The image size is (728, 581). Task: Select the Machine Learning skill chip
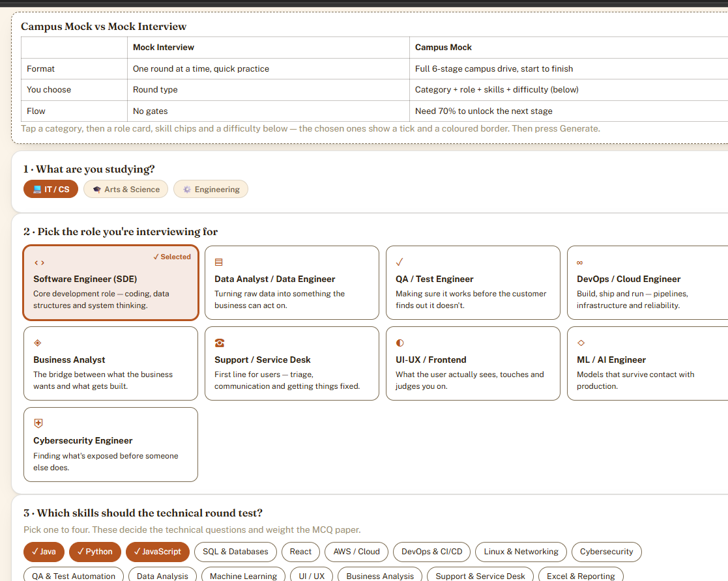243,575
